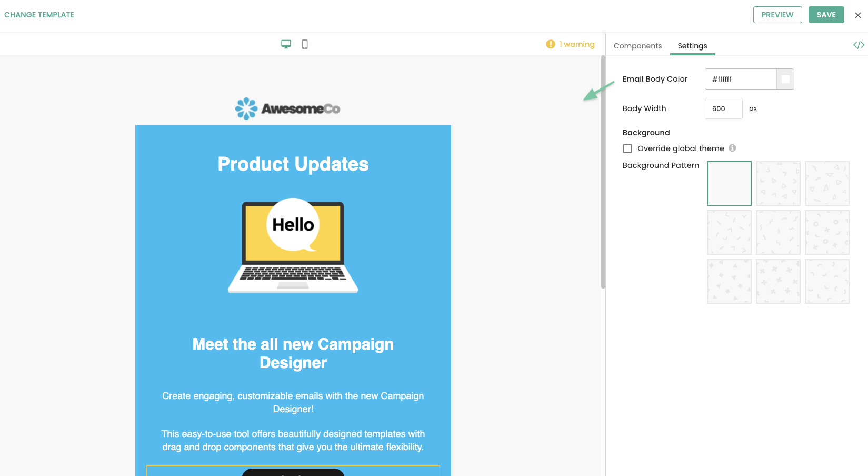Click the black button at email bottom
This screenshot has width=868, height=476.
click(293, 472)
